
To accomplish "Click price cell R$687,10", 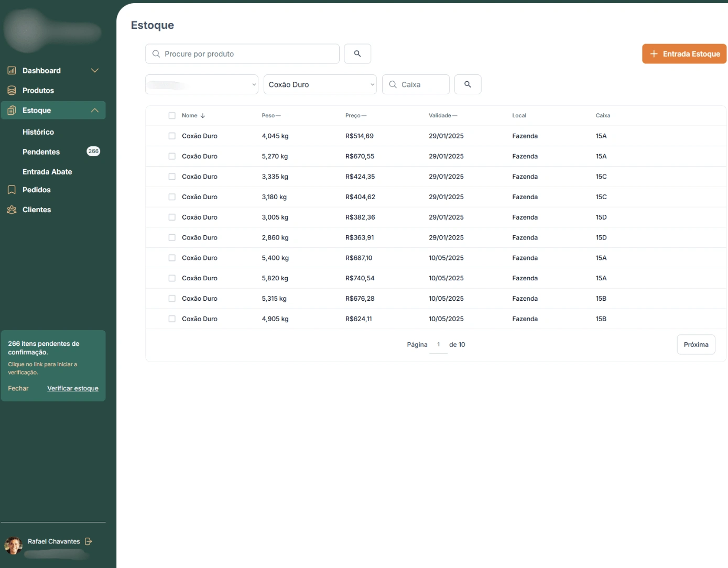I will [359, 258].
